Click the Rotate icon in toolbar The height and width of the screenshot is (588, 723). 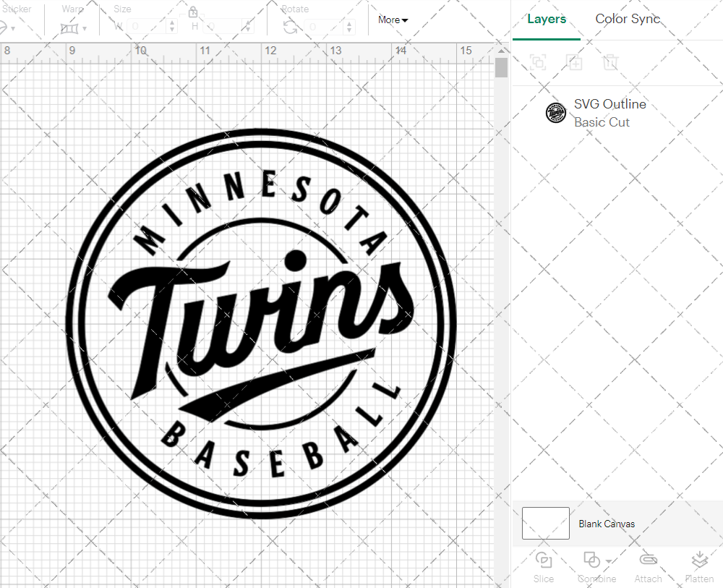pyautogui.click(x=290, y=27)
